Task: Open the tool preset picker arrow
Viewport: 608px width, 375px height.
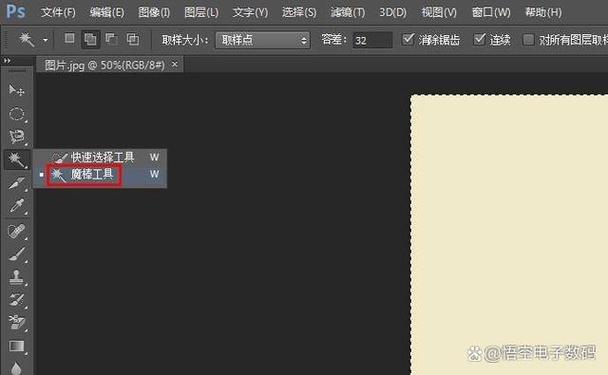Action: click(45, 40)
